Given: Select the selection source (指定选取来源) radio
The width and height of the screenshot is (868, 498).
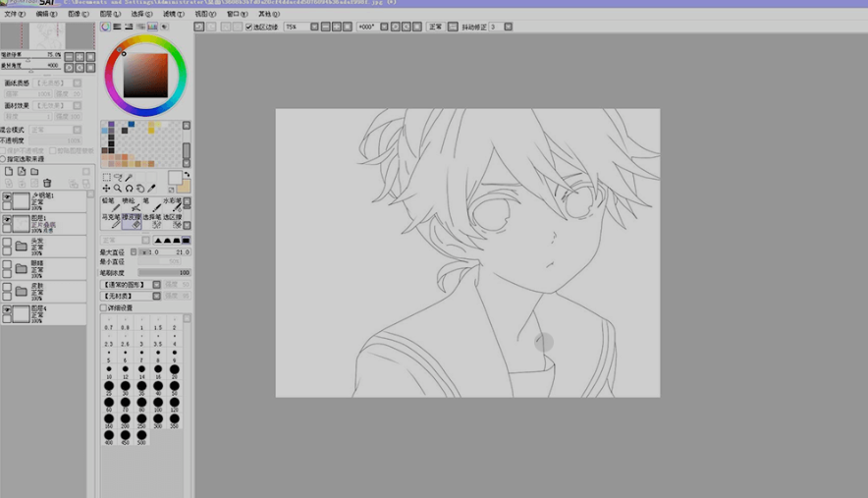Looking at the screenshot, I should (3, 159).
